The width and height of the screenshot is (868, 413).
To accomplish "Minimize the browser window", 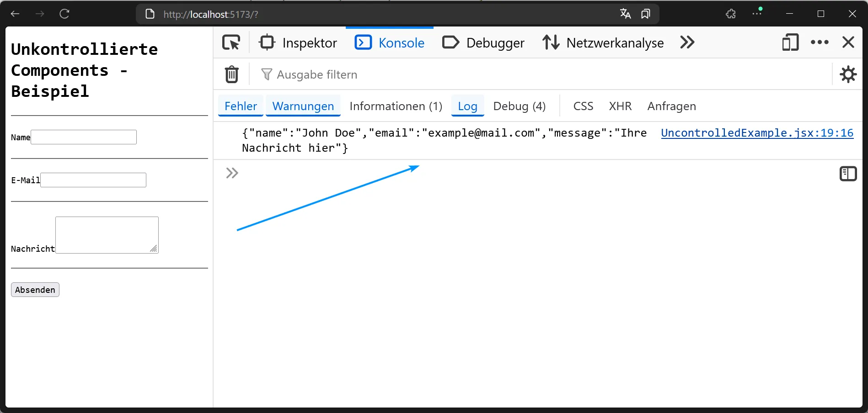I will (x=789, y=14).
